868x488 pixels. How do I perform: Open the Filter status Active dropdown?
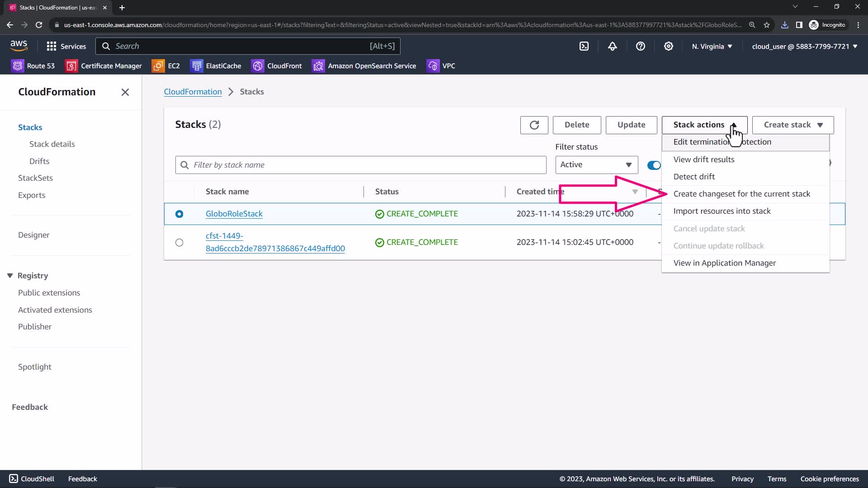pyautogui.click(x=596, y=165)
